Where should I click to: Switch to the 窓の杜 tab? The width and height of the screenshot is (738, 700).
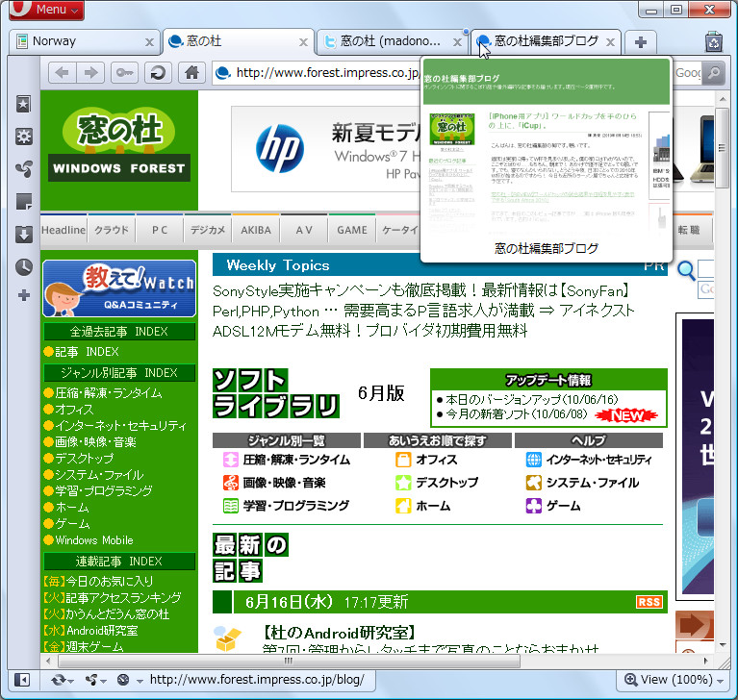(239, 41)
